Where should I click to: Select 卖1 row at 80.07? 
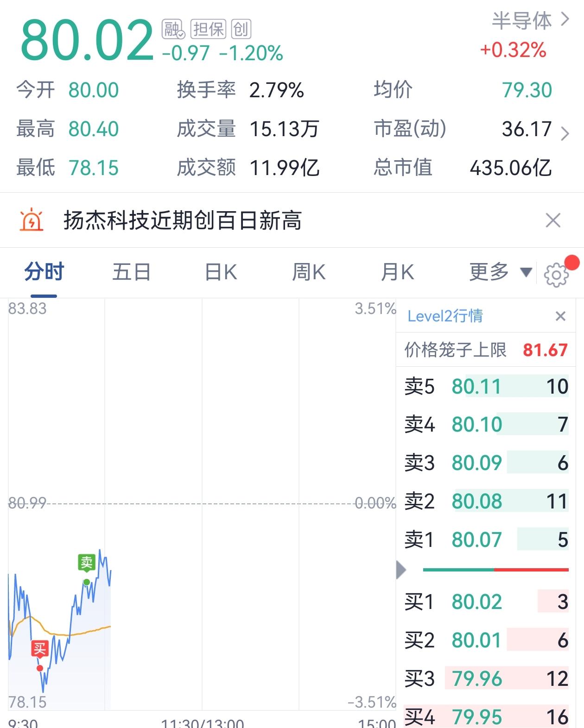click(486, 540)
